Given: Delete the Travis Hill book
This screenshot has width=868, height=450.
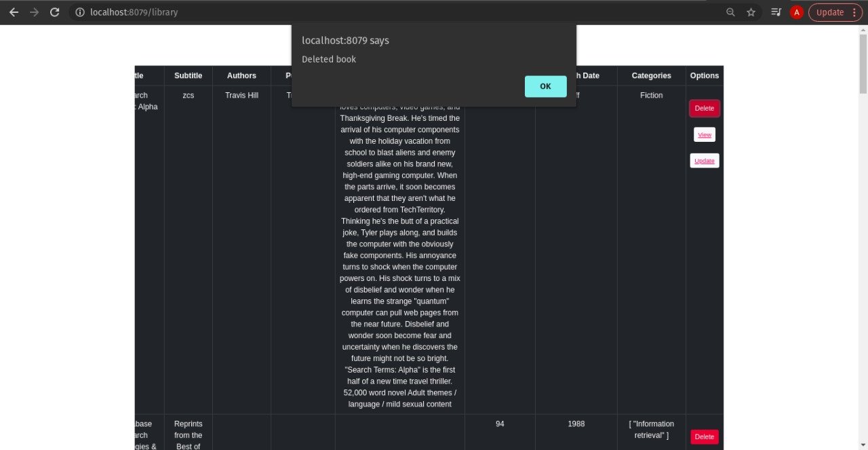Looking at the screenshot, I should (705, 108).
